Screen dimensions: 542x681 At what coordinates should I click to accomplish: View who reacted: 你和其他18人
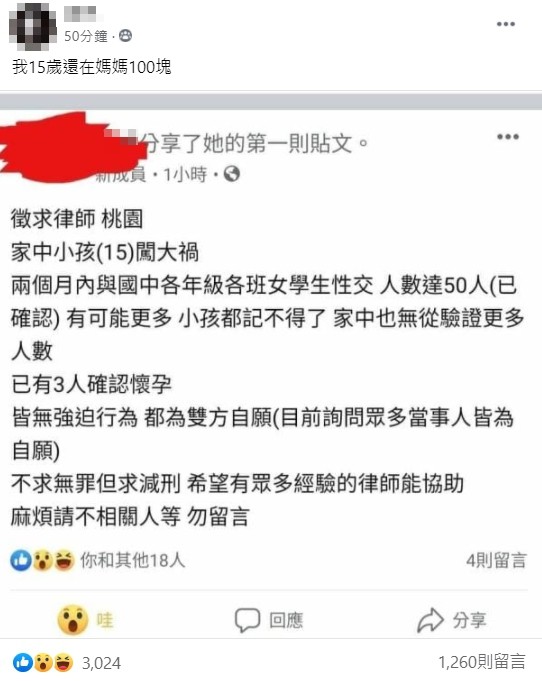[133, 560]
